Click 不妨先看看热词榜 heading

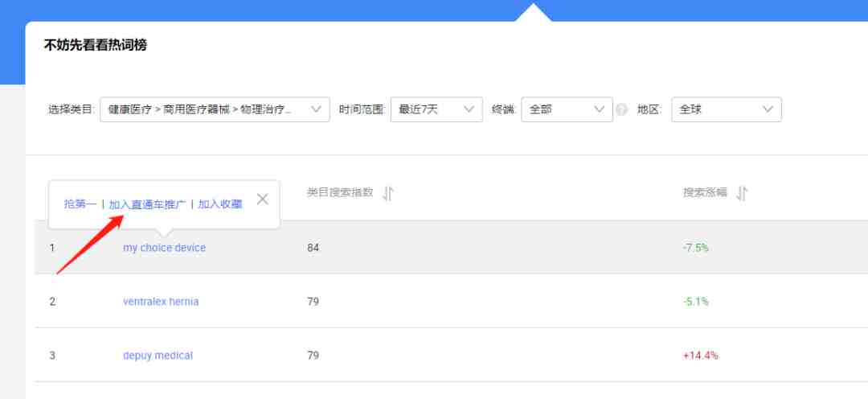[x=95, y=45]
